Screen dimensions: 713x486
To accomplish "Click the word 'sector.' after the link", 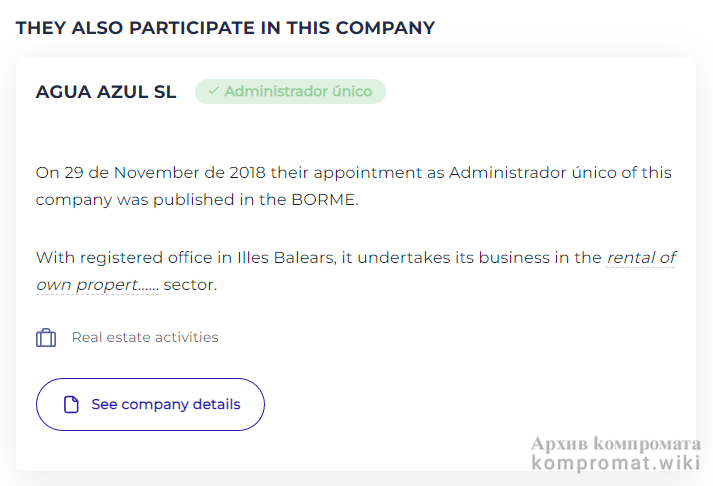I will (190, 284).
